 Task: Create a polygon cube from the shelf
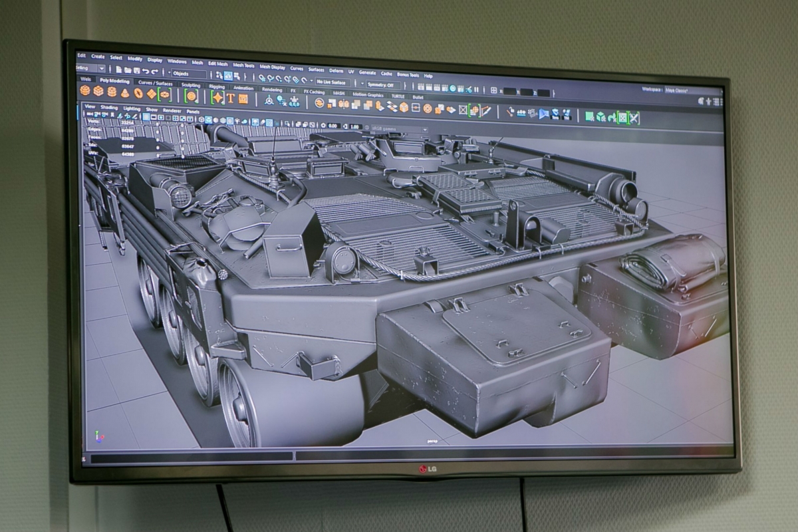tap(98, 91)
